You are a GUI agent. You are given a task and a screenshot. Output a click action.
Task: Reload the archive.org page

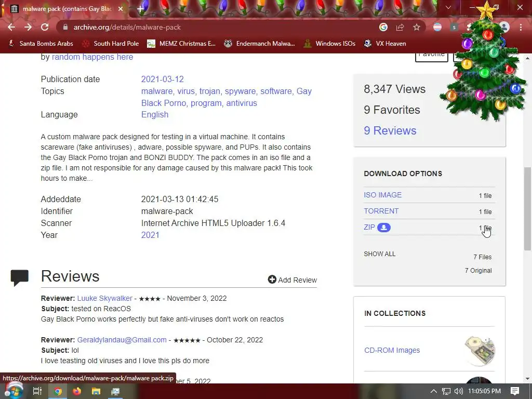(45, 27)
